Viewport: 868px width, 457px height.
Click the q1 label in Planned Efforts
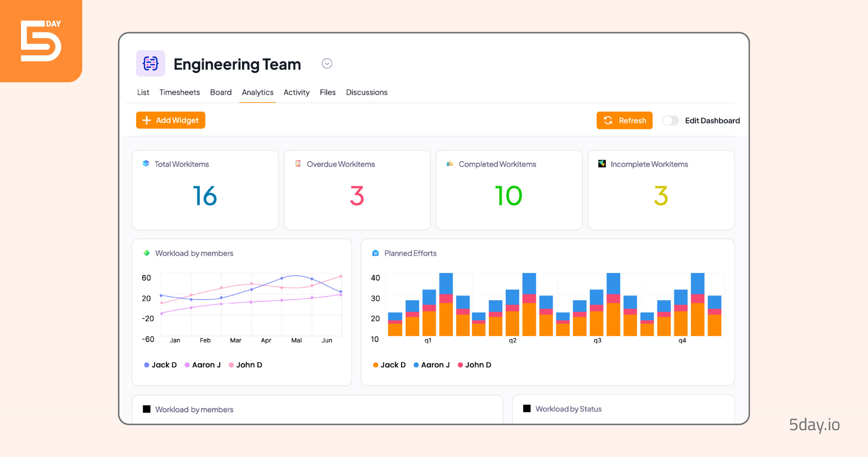point(428,340)
